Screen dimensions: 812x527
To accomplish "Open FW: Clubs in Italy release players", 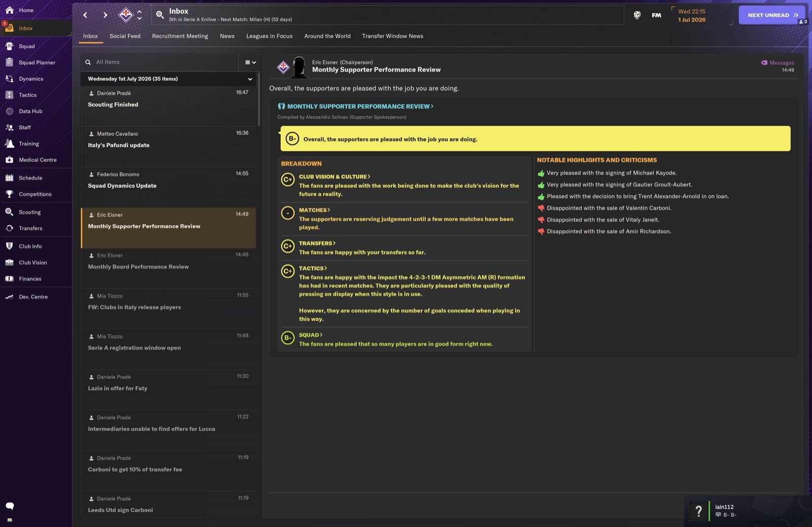I will click(168, 309).
